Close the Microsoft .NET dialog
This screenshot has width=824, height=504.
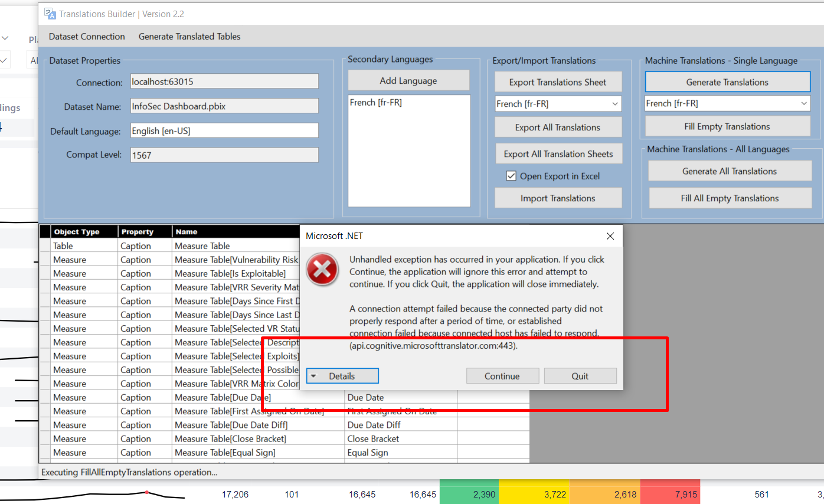[610, 236]
